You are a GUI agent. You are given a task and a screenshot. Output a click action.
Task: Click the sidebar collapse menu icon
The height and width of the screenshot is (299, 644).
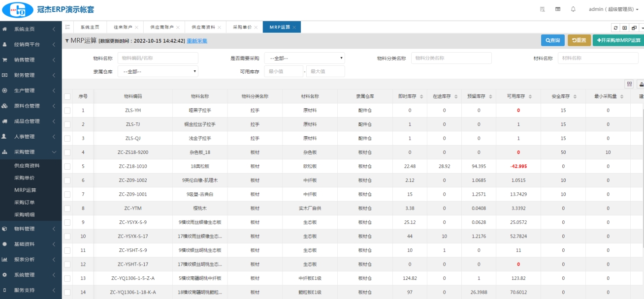pos(67,28)
